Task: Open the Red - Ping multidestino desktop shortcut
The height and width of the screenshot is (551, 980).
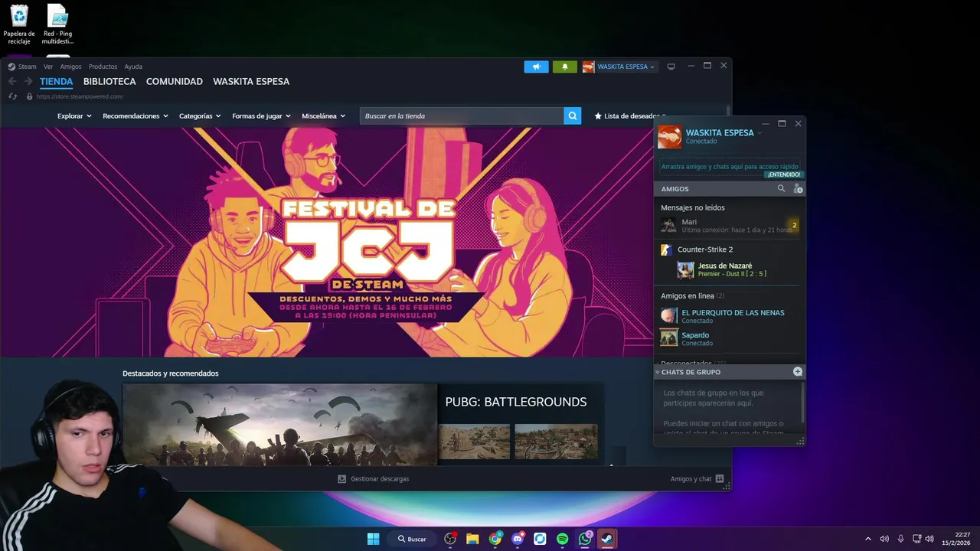Action: pyautogui.click(x=57, y=24)
